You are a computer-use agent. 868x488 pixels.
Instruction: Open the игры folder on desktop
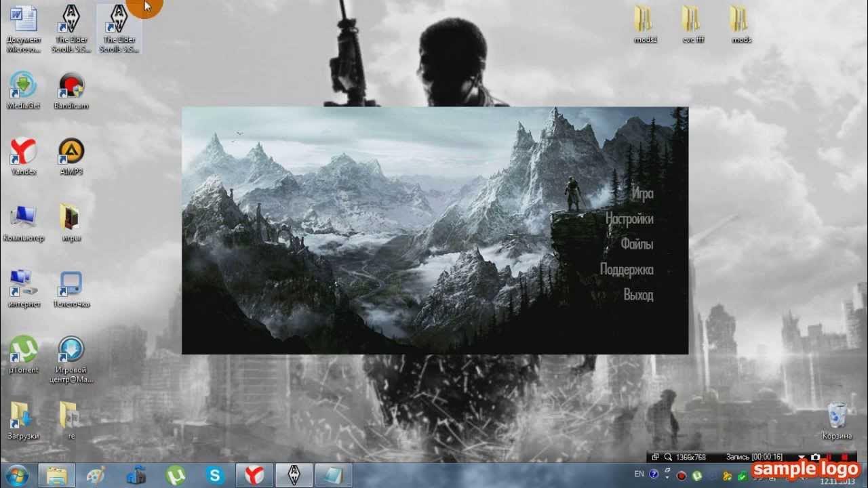pyautogui.click(x=71, y=223)
